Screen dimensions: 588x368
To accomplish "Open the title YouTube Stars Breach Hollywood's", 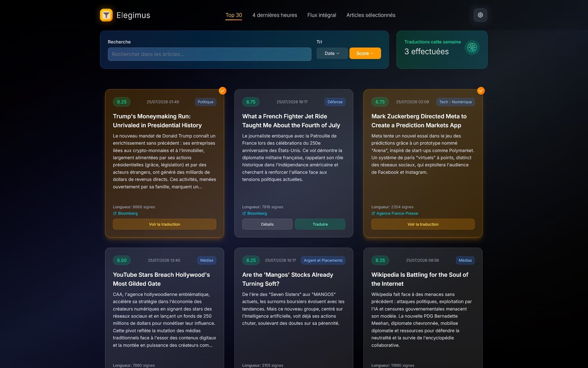I will tap(161, 279).
